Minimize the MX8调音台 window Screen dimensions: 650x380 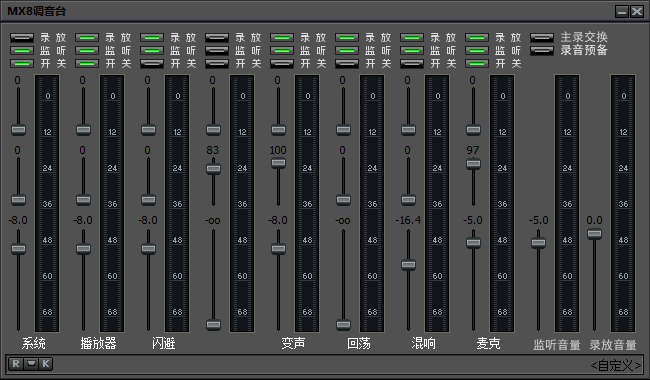point(622,12)
